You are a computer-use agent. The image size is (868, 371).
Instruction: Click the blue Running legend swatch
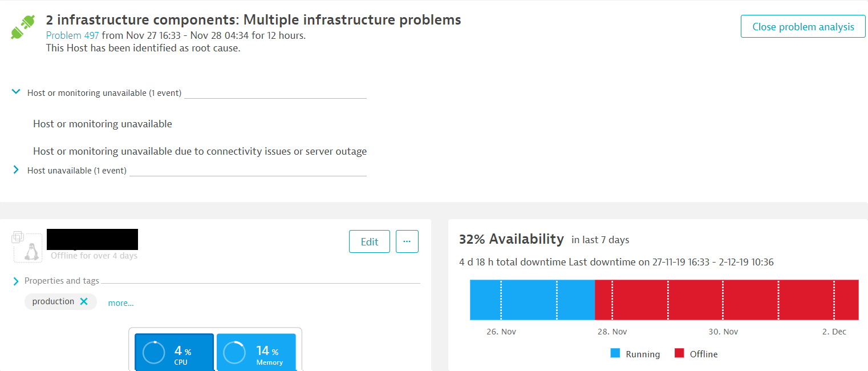click(615, 353)
